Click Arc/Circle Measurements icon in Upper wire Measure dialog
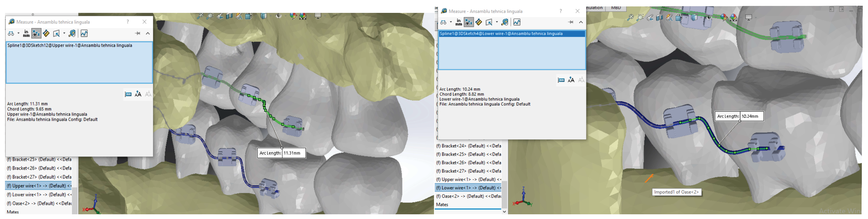This screenshot has height=219, width=868. pos(11,33)
